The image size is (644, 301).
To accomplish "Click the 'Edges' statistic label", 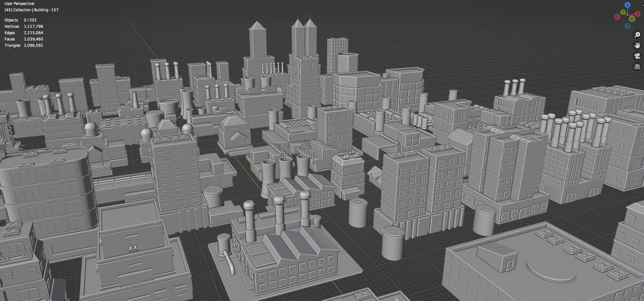I will [x=9, y=33].
